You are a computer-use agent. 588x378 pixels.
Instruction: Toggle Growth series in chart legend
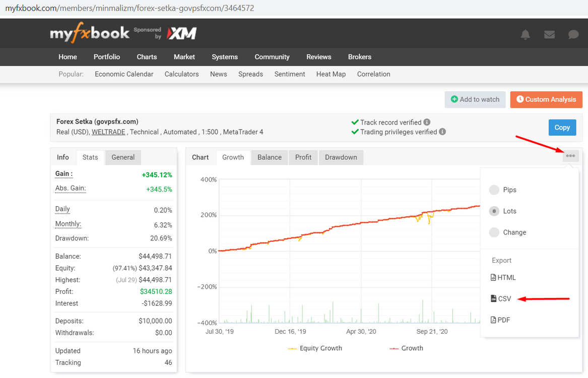pos(407,348)
